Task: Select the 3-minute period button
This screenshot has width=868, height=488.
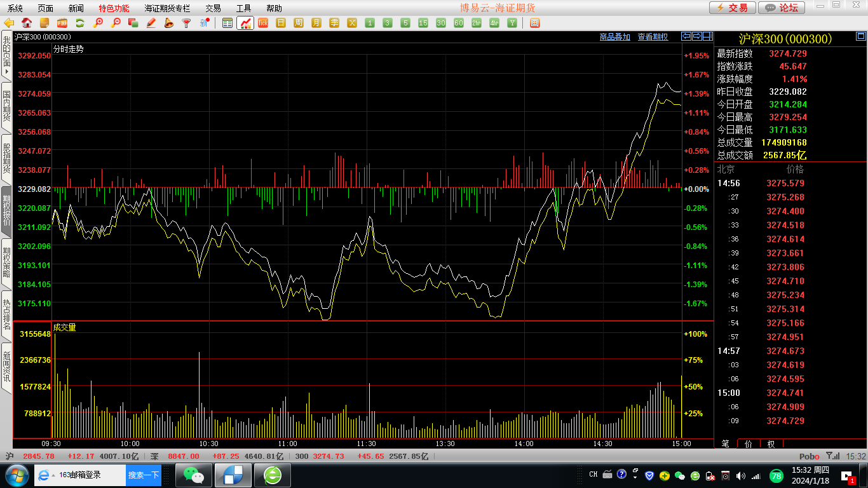Action: pyautogui.click(x=388, y=23)
